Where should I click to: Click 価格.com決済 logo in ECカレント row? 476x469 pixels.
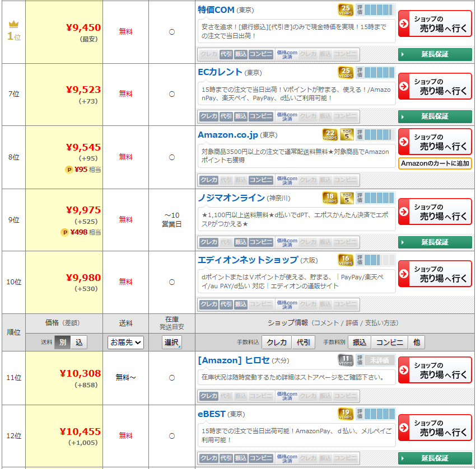(x=287, y=116)
